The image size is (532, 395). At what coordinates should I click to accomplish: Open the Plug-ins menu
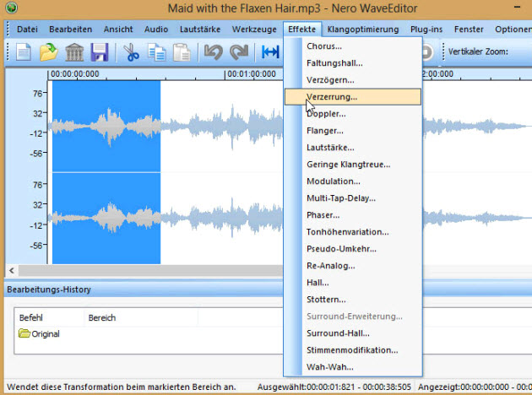coord(426,30)
